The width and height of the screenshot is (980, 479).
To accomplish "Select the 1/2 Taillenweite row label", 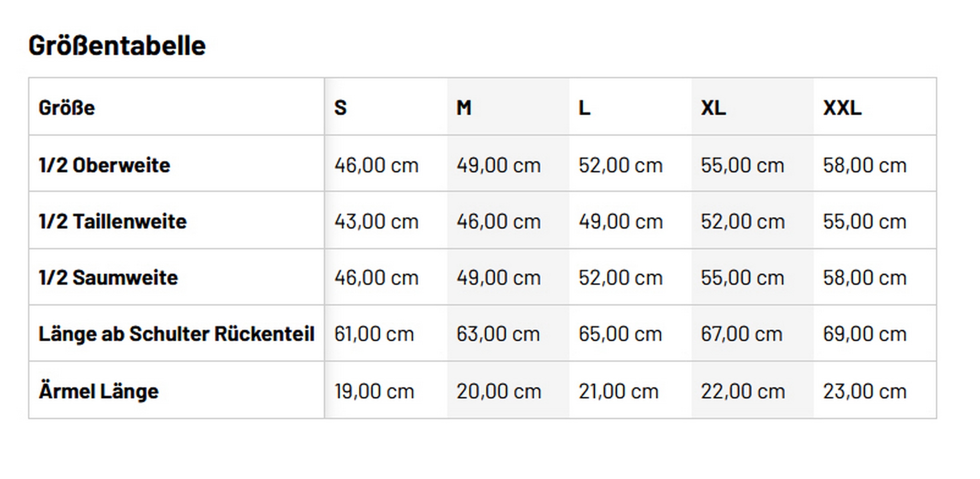I will coord(113,222).
